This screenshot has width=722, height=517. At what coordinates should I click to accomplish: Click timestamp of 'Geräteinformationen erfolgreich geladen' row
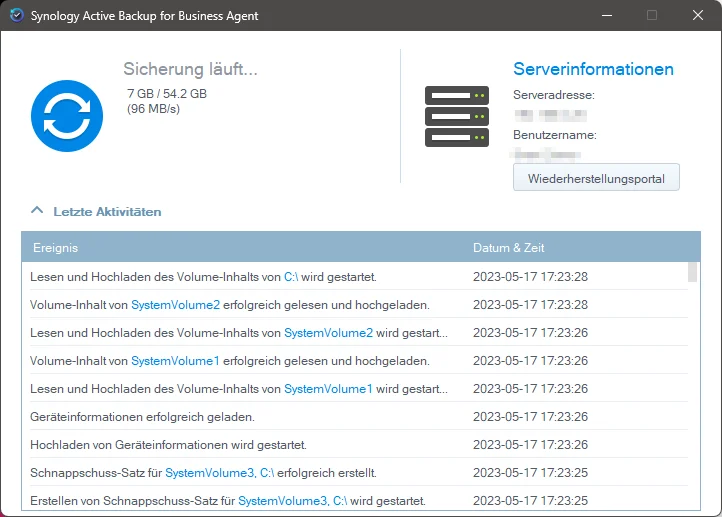(530, 417)
